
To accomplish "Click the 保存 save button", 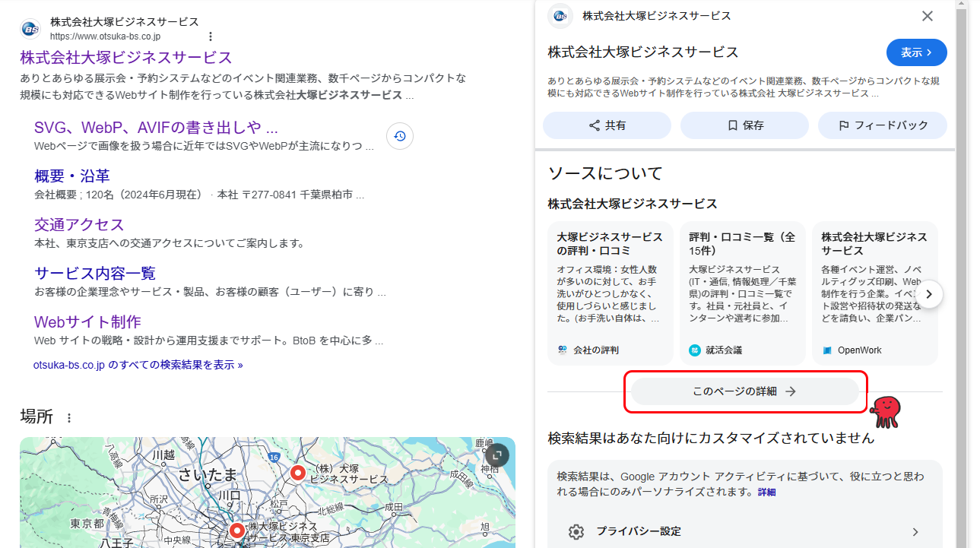I will tap(744, 125).
